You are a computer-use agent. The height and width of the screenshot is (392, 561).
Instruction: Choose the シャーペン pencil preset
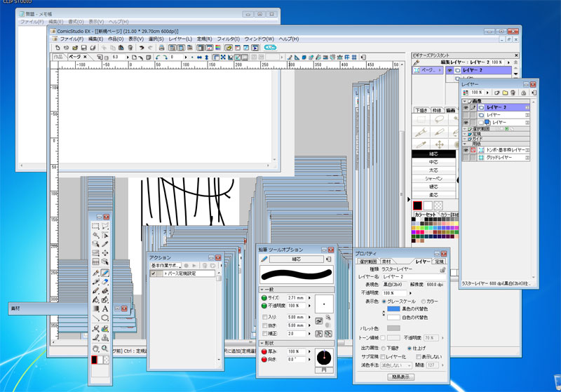coord(431,178)
